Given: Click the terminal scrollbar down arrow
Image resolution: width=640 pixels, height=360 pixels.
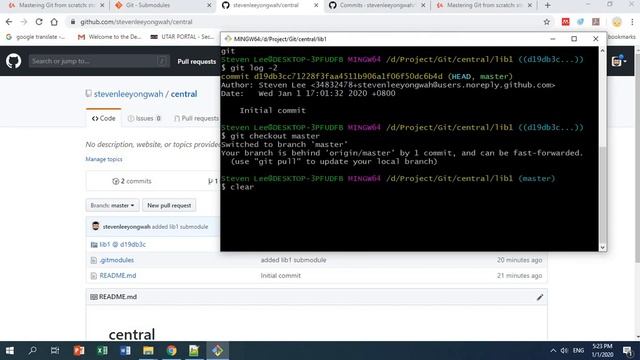Looking at the screenshot, I should (602, 247).
